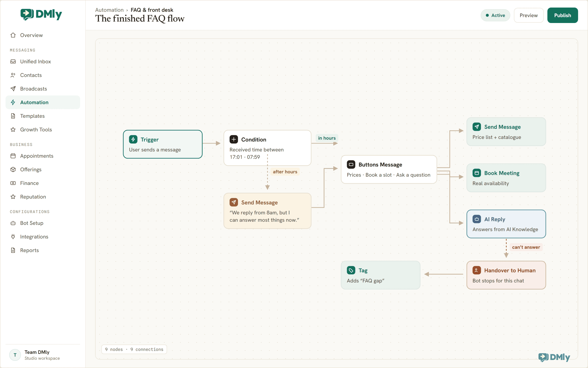
Task: Click "Prices · Book a slot · Ask a question"
Action: click(x=389, y=175)
